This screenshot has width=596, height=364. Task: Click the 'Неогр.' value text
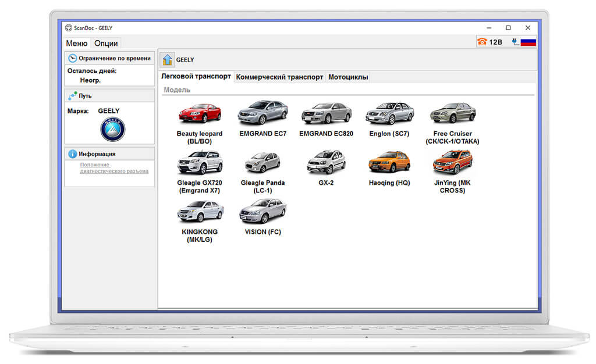tap(90, 80)
